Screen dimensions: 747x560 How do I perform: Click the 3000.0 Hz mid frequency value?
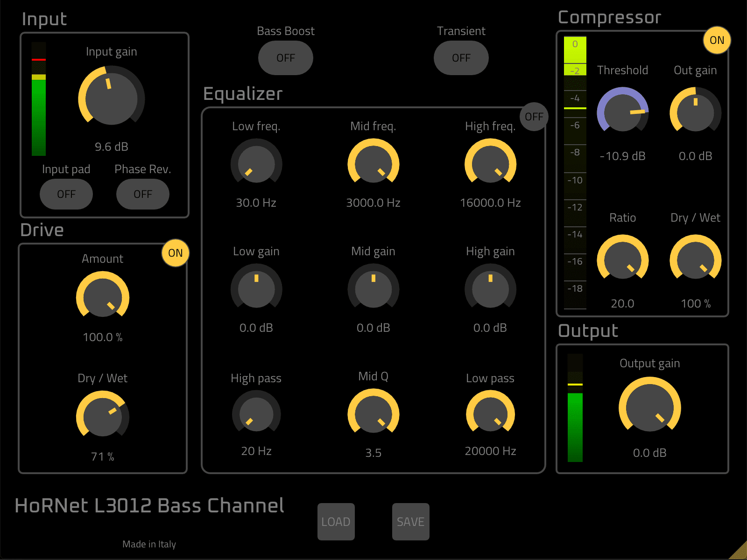pos(373,203)
